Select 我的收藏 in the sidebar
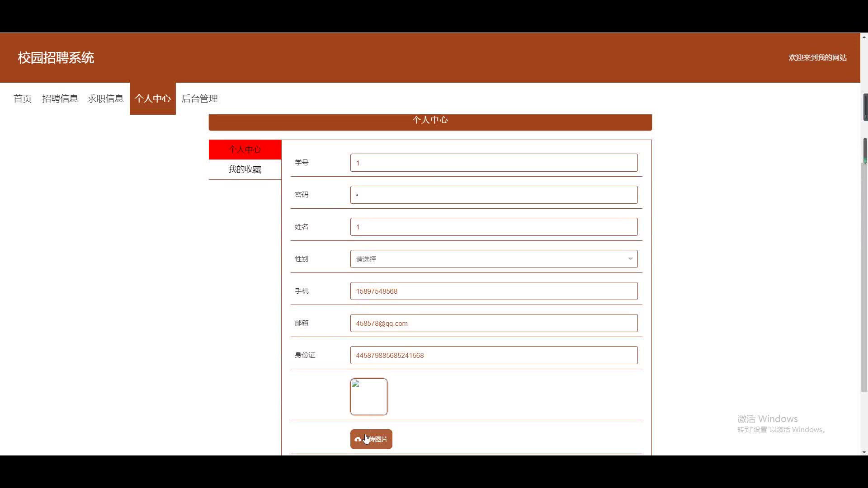This screenshot has height=488, width=868. point(245,169)
